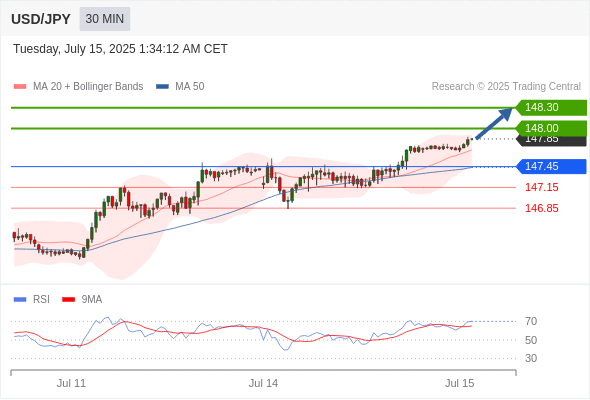This screenshot has width=590, height=400.
Task: Click the blue upward trend arrow
Action: click(x=494, y=123)
